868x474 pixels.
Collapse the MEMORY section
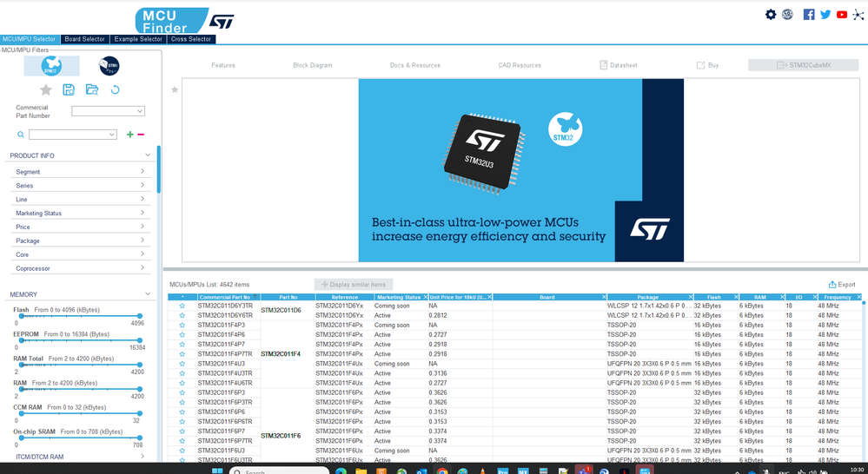point(147,294)
